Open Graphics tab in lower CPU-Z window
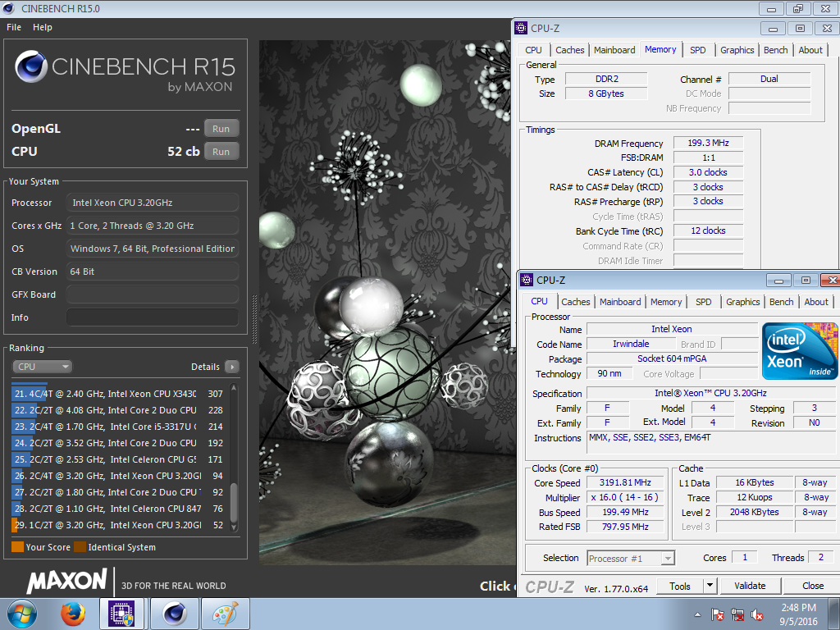The image size is (840, 630). [742, 302]
